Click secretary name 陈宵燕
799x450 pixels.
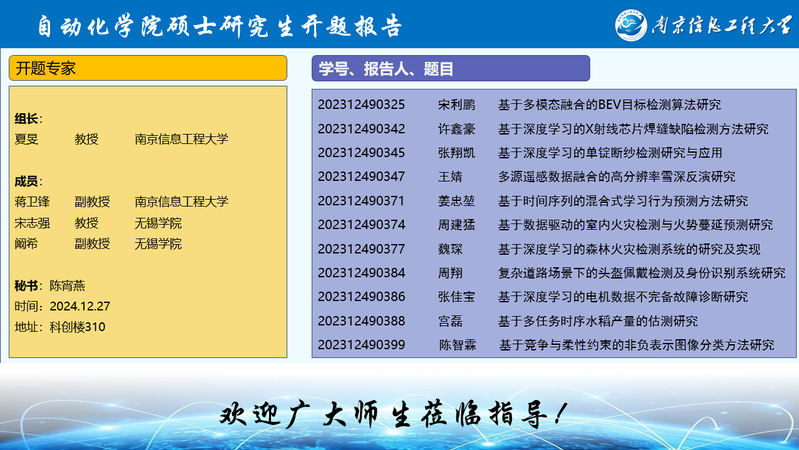click(x=68, y=285)
